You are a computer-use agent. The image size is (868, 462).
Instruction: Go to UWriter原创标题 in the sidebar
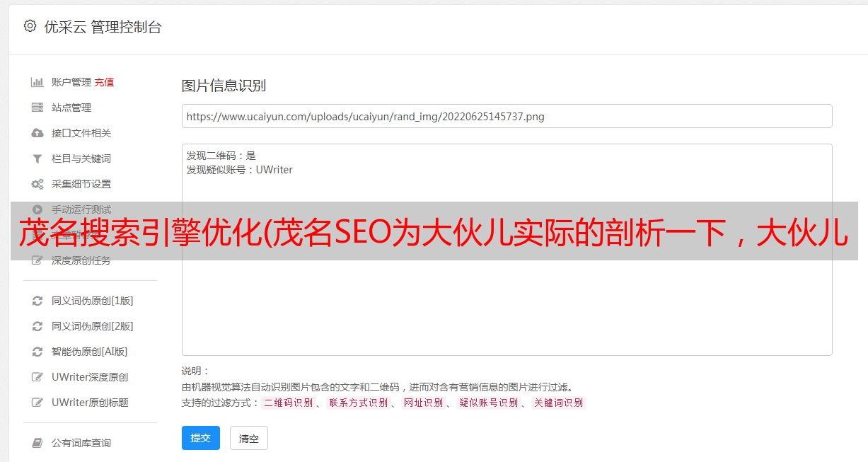pyautogui.click(x=90, y=403)
